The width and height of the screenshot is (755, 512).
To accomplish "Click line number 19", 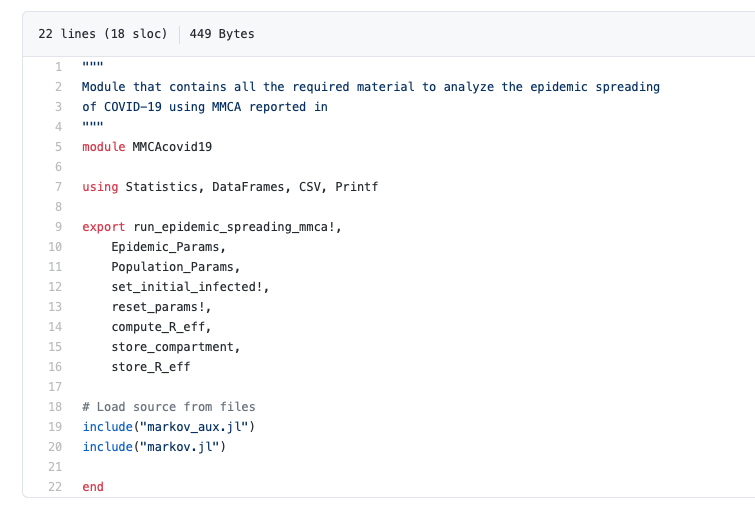I will coord(55,427).
